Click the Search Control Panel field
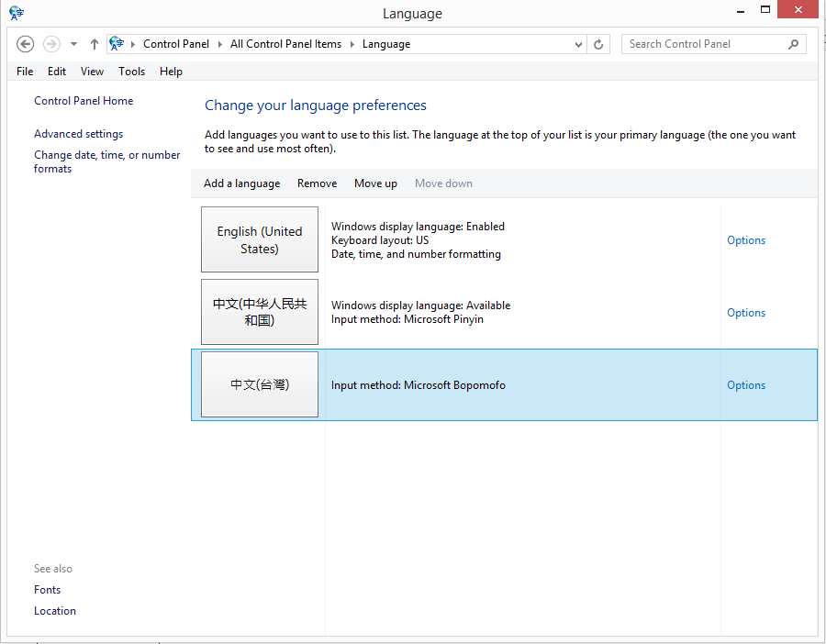 pyautogui.click(x=713, y=44)
